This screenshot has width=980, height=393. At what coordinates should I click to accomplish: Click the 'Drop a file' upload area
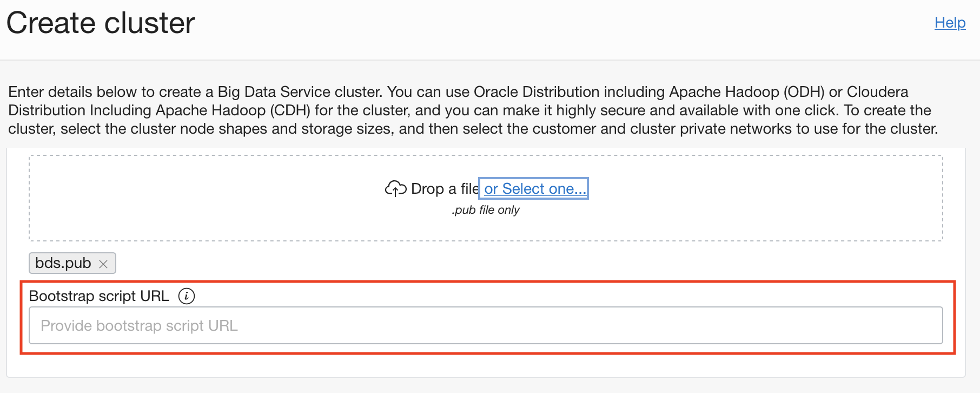pyautogui.click(x=443, y=188)
